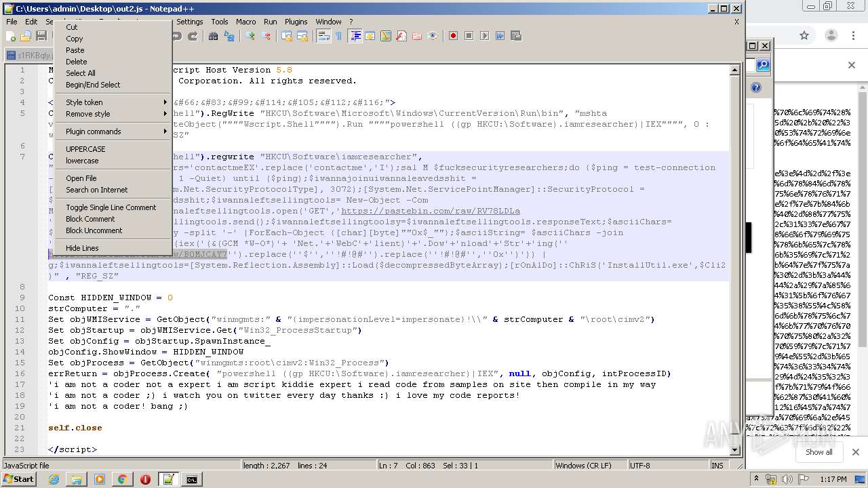Image resolution: width=868 pixels, height=488 pixels.
Task: Toggle the Document Map icon
Action: point(386,36)
